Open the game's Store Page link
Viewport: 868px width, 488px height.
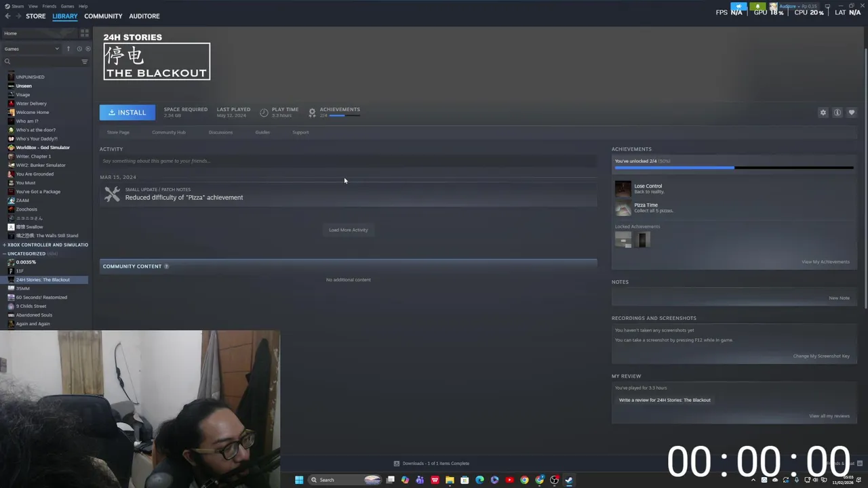tap(118, 132)
